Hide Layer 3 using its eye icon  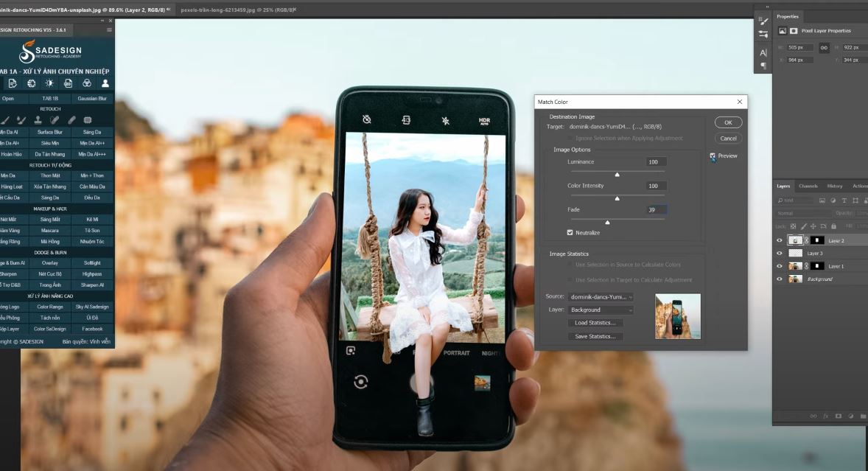pyautogui.click(x=780, y=253)
